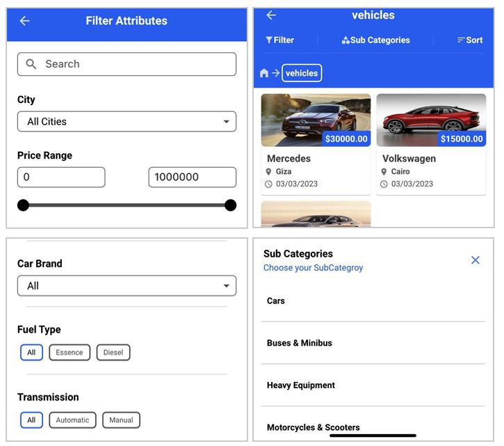Go to home via breadcrumb house icon

(264, 73)
